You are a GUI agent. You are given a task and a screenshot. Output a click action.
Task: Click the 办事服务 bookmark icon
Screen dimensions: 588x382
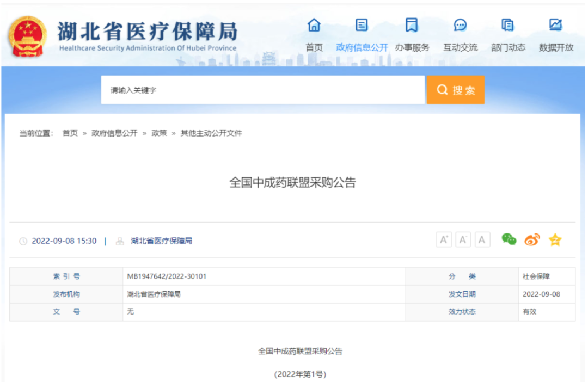[412, 25]
